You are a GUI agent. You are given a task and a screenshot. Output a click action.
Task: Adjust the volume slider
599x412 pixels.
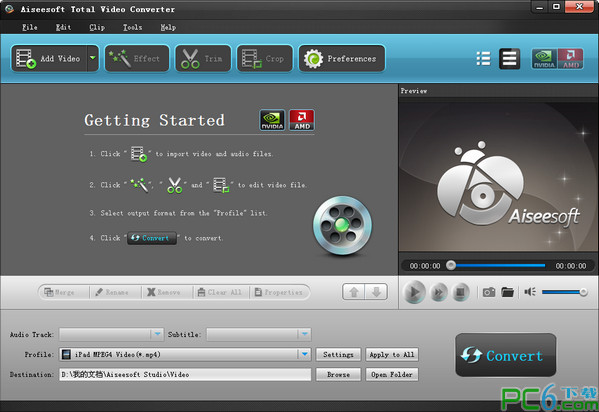[564, 292]
